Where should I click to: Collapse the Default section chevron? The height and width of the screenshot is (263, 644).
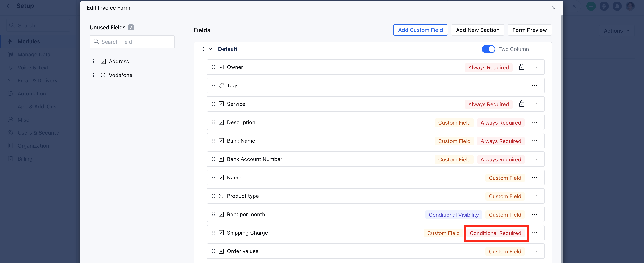pyautogui.click(x=210, y=49)
